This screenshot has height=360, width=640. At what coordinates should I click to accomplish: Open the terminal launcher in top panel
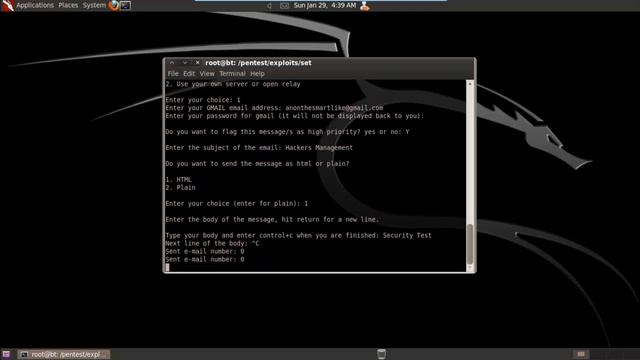pos(125,5)
